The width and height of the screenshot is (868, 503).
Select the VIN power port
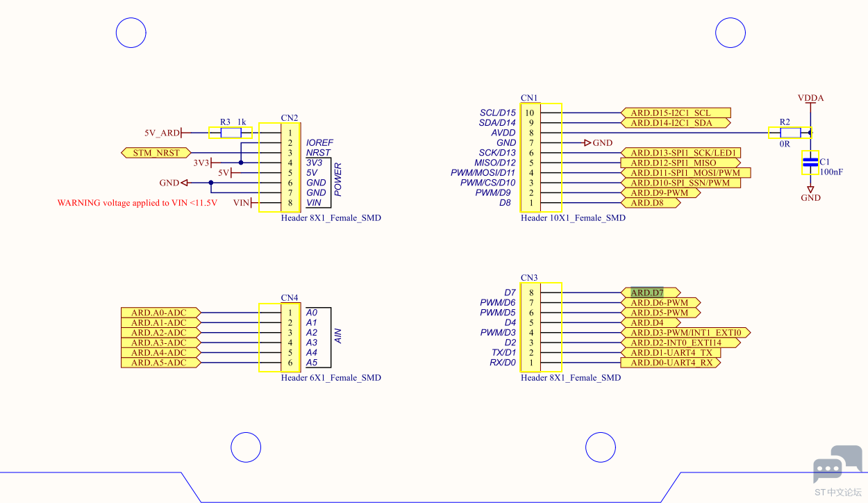pyautogui.click(x=242, y=203)
